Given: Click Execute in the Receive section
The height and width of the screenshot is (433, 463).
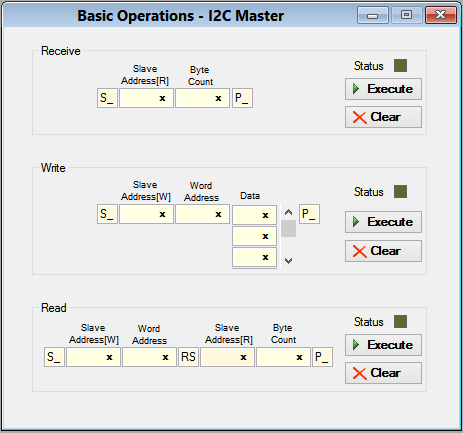Looking at the screenshot, I should [383, 89].
